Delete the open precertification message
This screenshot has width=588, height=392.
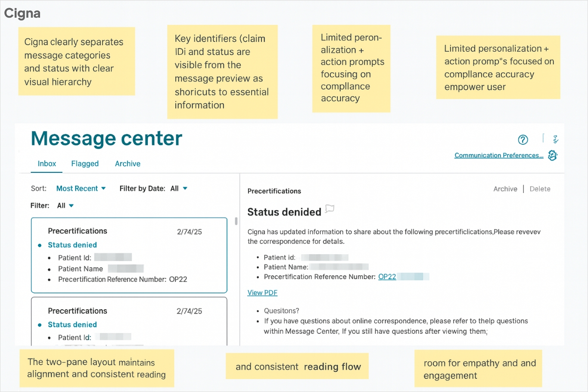click(540, 189)
